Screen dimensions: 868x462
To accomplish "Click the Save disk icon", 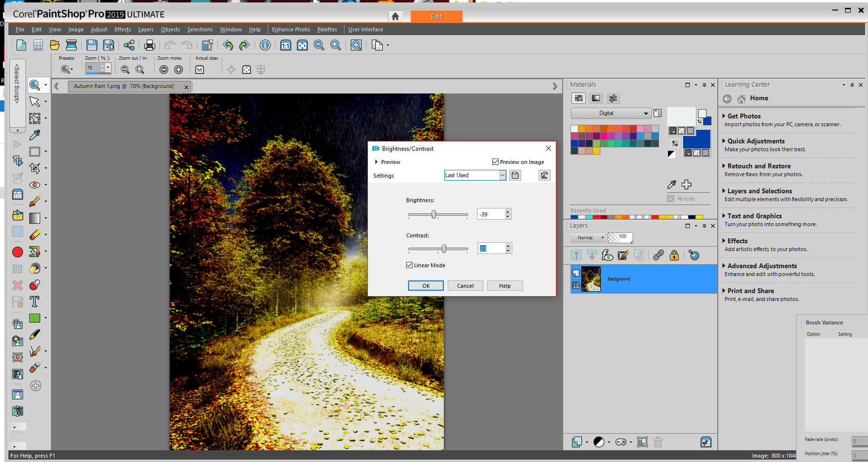I will tap(91, 46).
